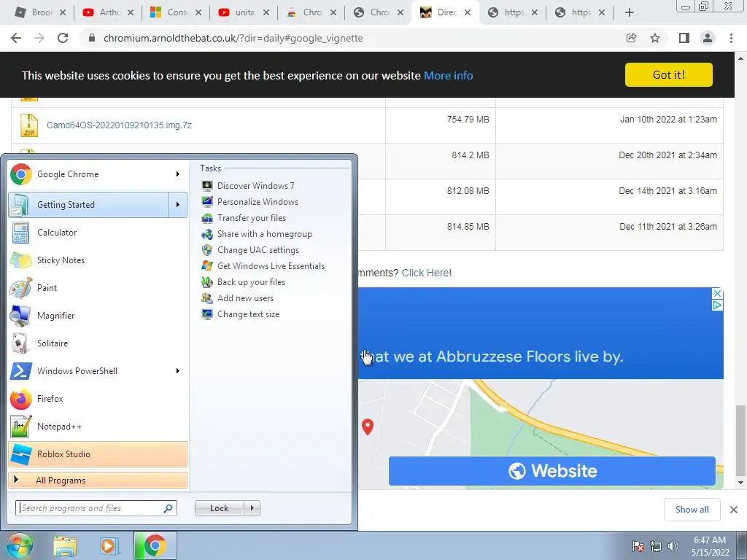Launch Firefox from Start menu
This screenshot has width=747, height=560.
(x=97, y=399)
